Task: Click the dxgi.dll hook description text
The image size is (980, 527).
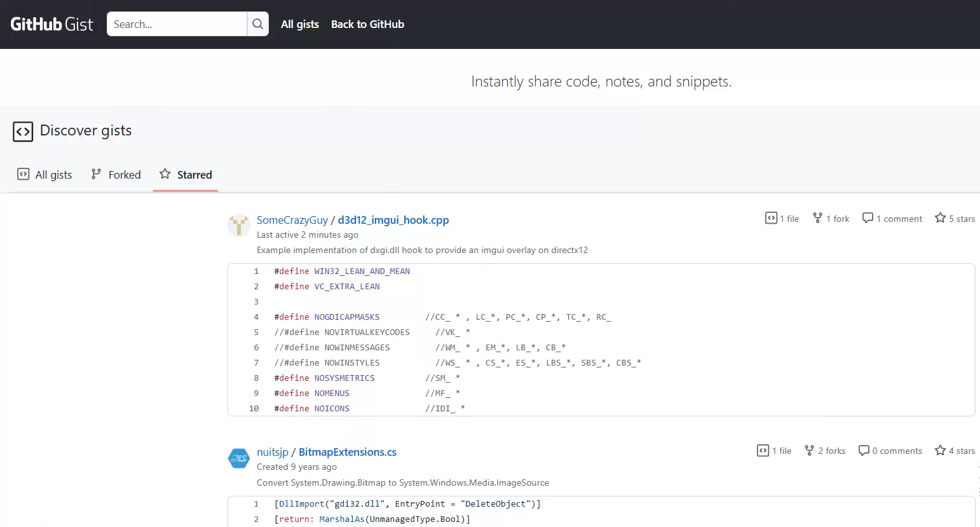Action: point(423,250)
